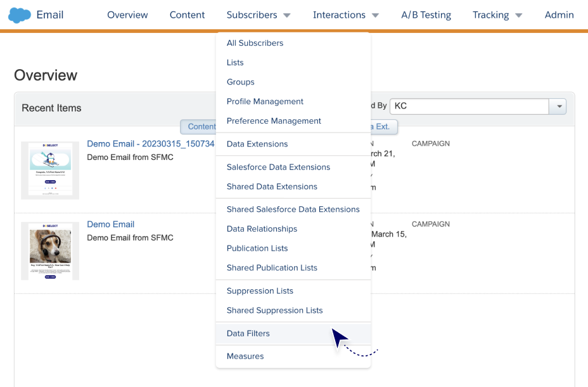
Task: Select Data Filters from the menu
Action: (248, 333)
